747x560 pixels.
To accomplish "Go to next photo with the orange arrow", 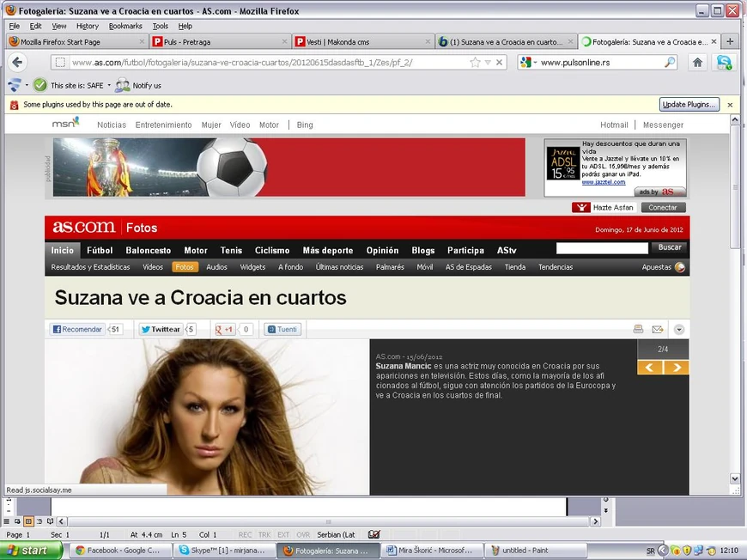I will [677, 367].
